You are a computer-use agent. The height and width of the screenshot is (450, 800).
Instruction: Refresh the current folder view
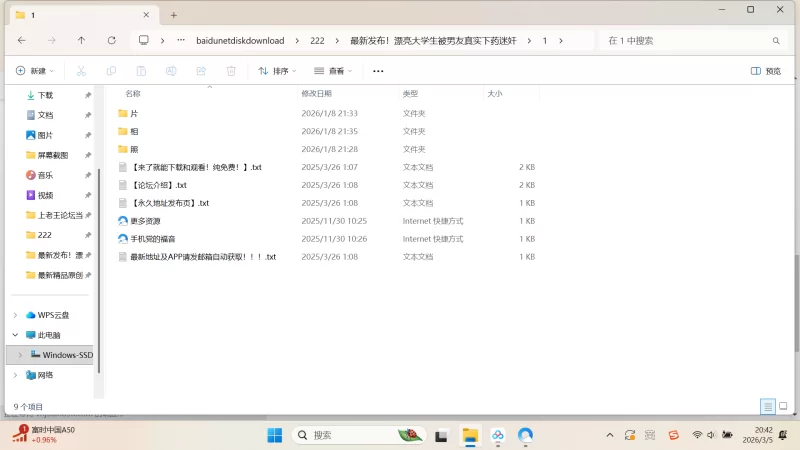(111, 40)
